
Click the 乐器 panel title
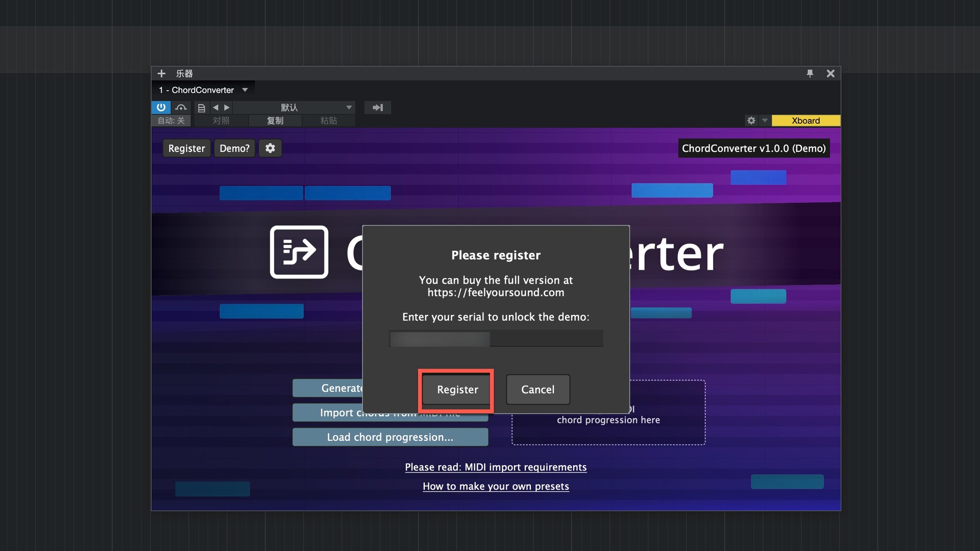[x=184, y=73]
